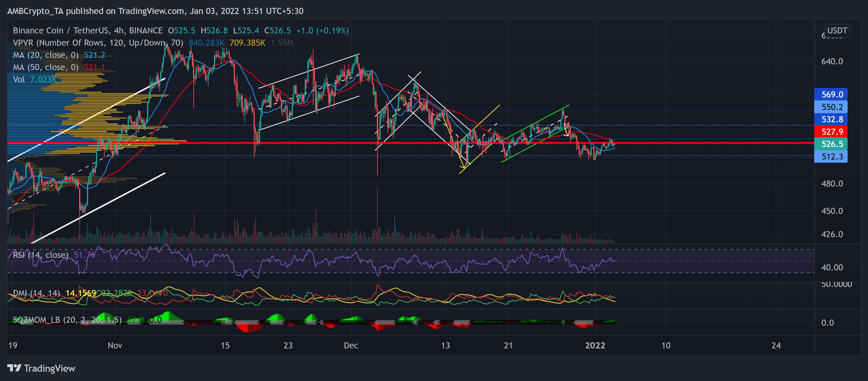Click the +1.0 (+0.19%) change value
Screen dimensions: 868x381
coord(322,31)
